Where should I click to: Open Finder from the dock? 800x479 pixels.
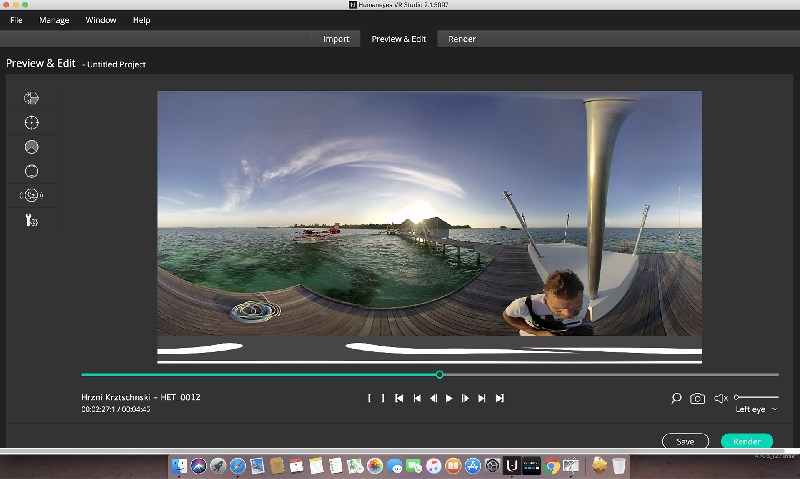[x=179, y=465]
